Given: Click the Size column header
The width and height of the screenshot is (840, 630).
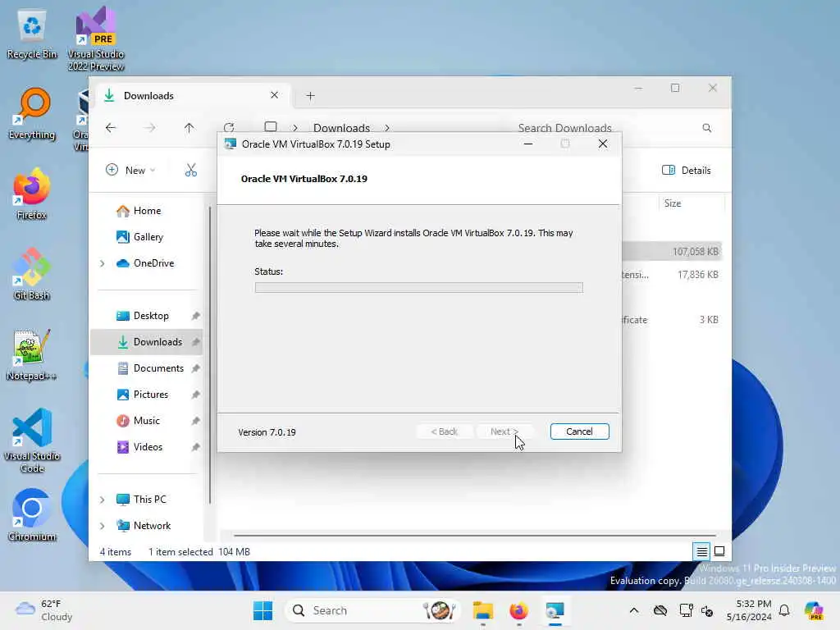Looking at the screenshot, I should coord(691,203).
